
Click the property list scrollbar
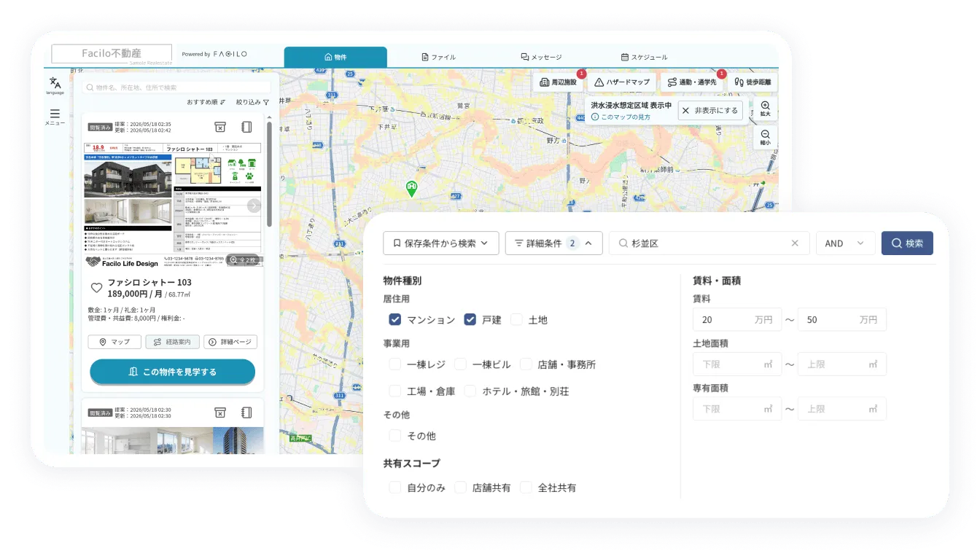point(269,173)
